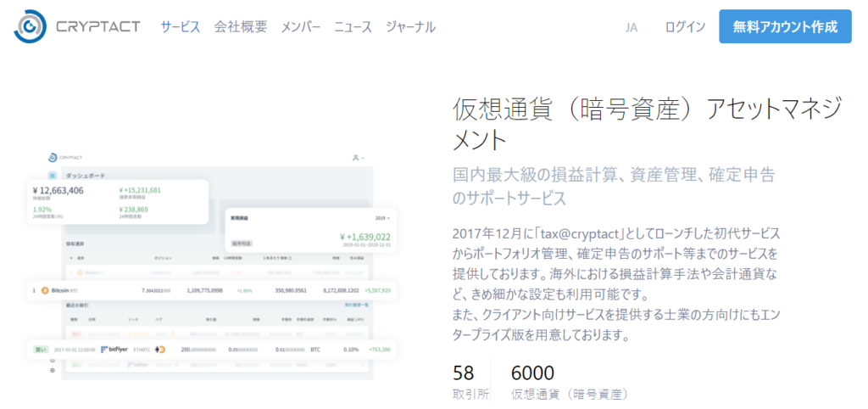868x409 pixels.
Task: Click the 無料アカウント作成 button
Action: [785, 26]
